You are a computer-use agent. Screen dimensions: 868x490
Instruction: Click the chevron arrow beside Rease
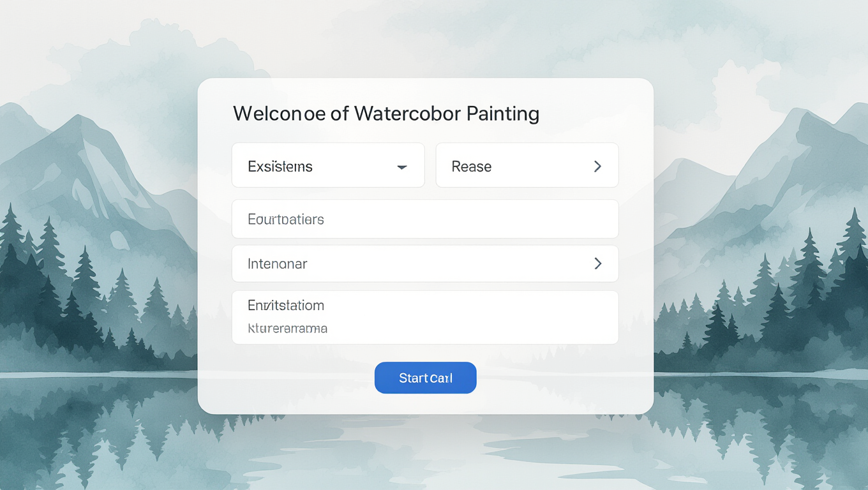click(598, 167)
